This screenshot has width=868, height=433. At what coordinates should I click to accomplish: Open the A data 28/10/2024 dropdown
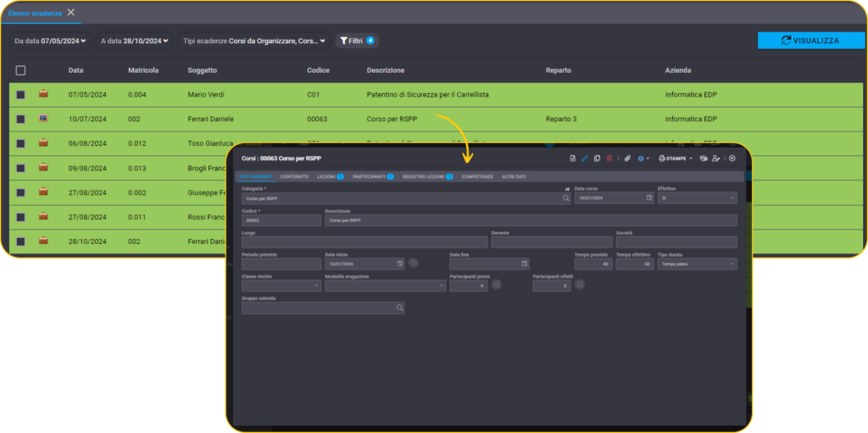pos(135,41)
